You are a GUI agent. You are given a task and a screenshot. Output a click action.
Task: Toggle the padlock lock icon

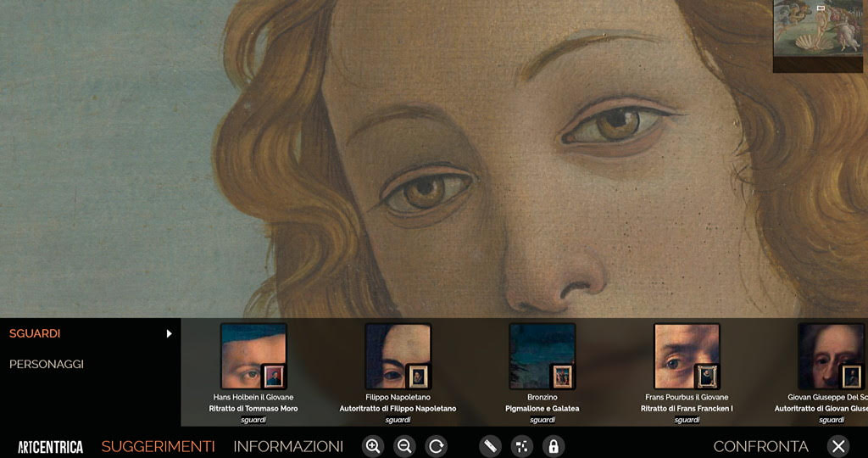(553, 446)
